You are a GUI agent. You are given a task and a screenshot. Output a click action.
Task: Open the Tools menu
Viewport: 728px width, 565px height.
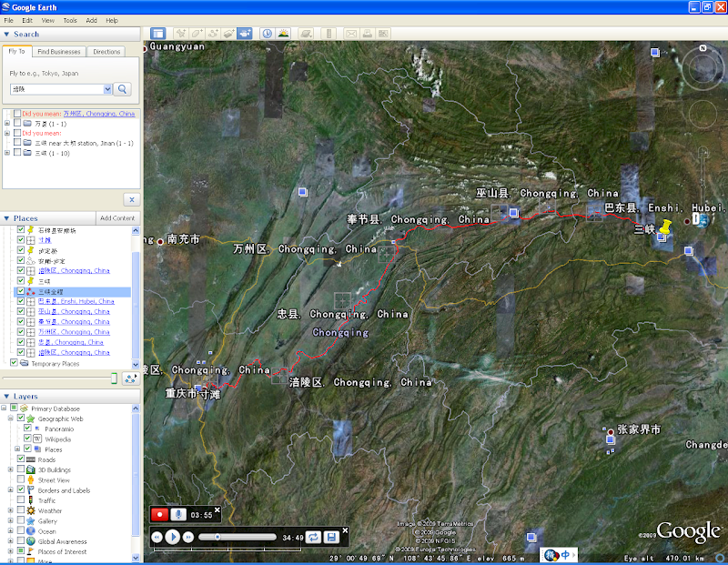pyautogui.click(x=70, y=20)
